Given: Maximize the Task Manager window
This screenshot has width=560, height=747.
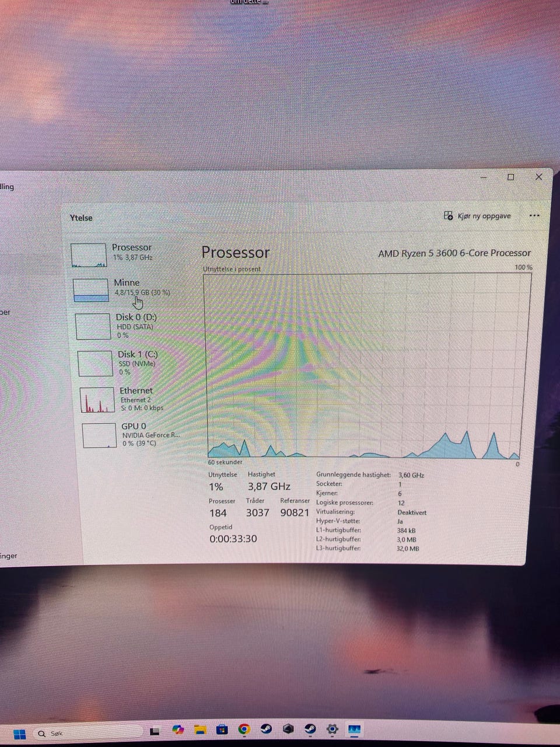Looking at the screenshot, I should (511, 177).
